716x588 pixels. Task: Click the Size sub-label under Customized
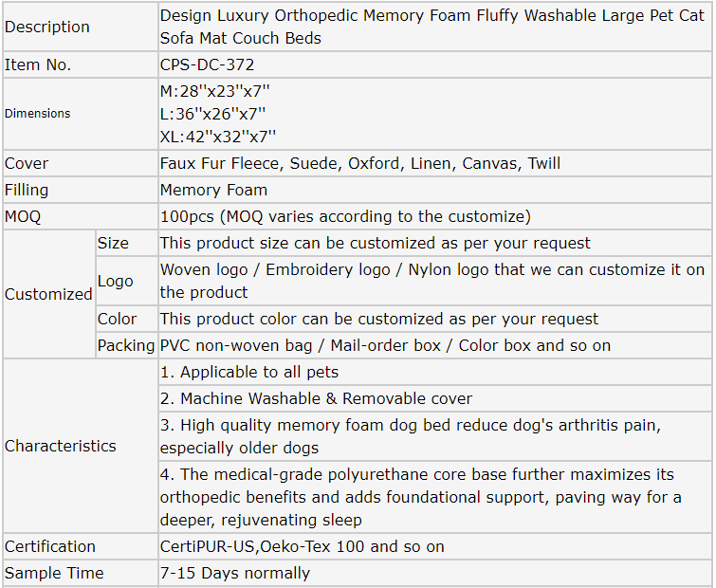(x=113, y=243)
